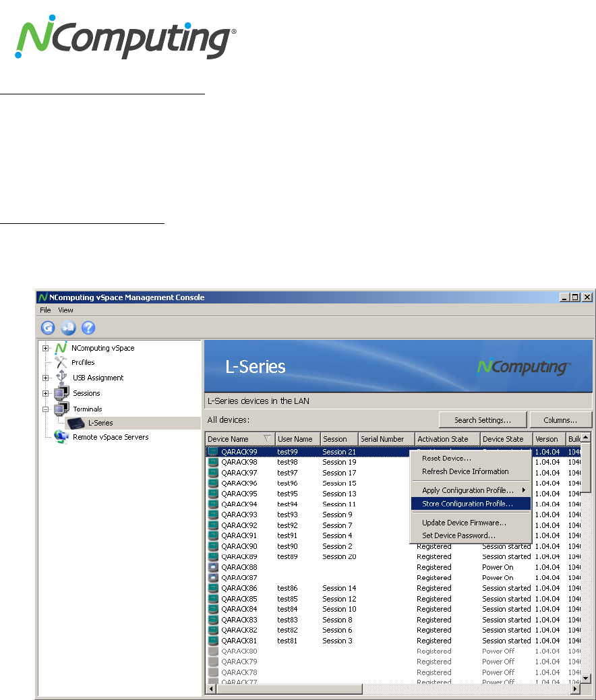Expand the NComputing vSpace tree node

pos(46,348)
